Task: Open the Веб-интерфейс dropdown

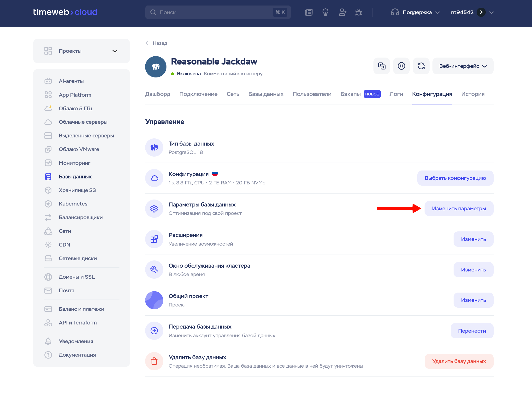Action: 463,66
